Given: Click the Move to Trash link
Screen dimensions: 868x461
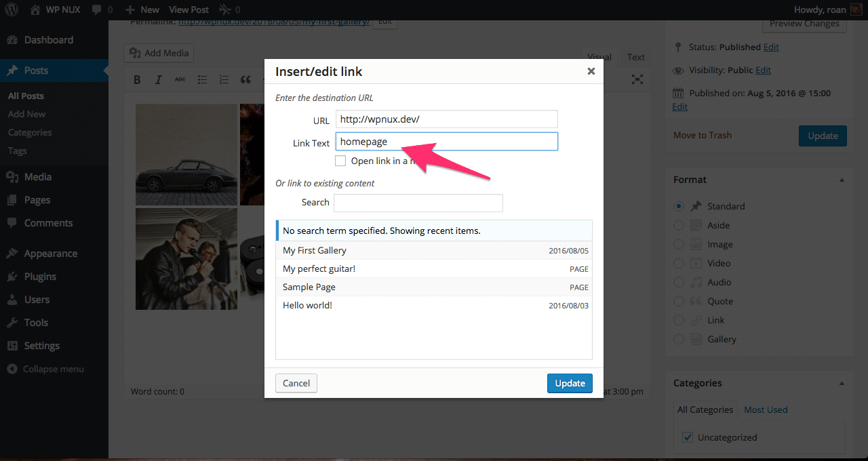Looking at the screenshot, I should tap(703, 135).
